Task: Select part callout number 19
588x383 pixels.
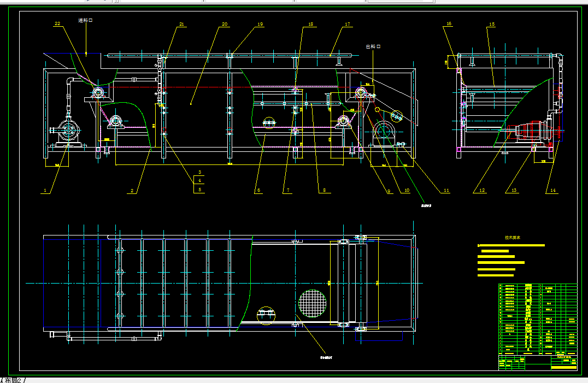Action: pyautogui.click(x=260, y=25)
